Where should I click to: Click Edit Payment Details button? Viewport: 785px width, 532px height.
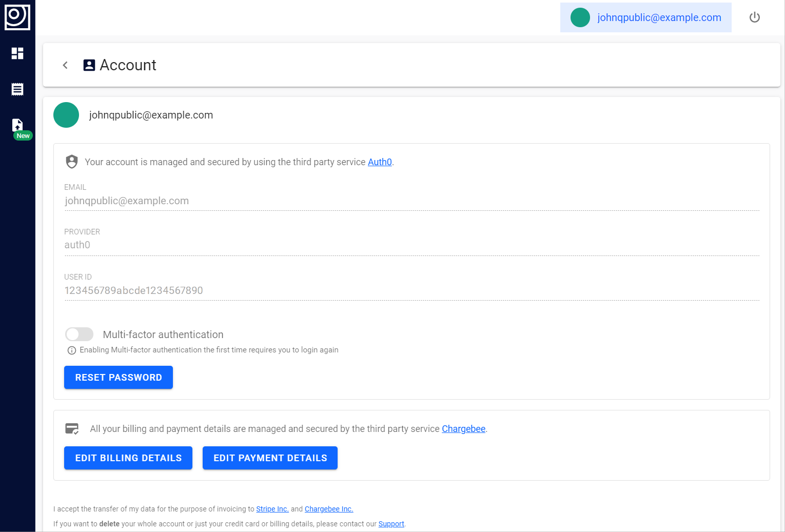click(270, 458)
